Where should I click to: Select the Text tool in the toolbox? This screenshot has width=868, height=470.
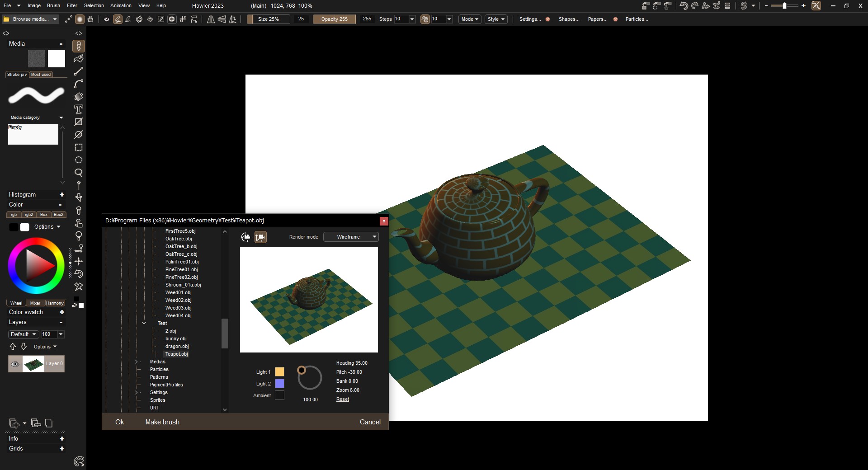click(x=79, y=109)
